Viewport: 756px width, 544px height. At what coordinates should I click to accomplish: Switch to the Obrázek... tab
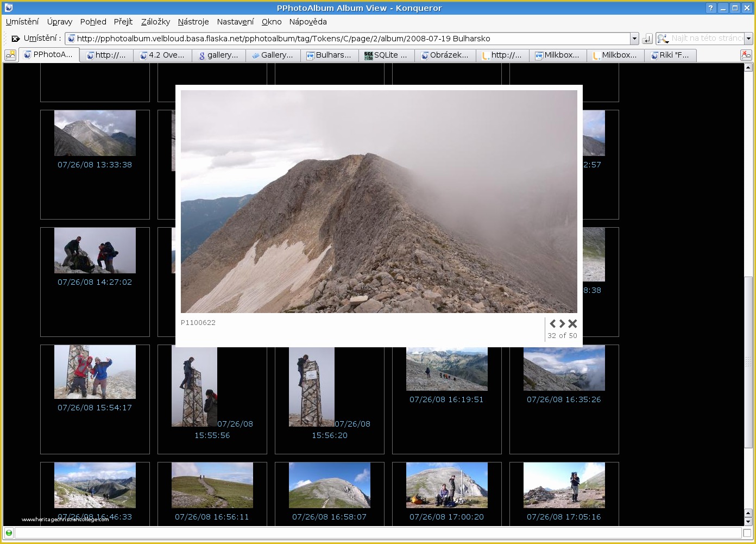[x=445, y=55]
